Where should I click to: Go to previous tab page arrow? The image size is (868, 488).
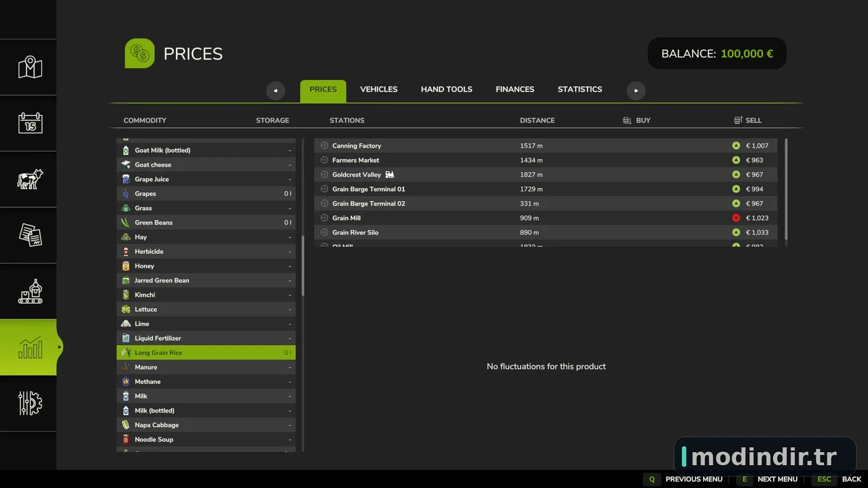pos(276,91)
